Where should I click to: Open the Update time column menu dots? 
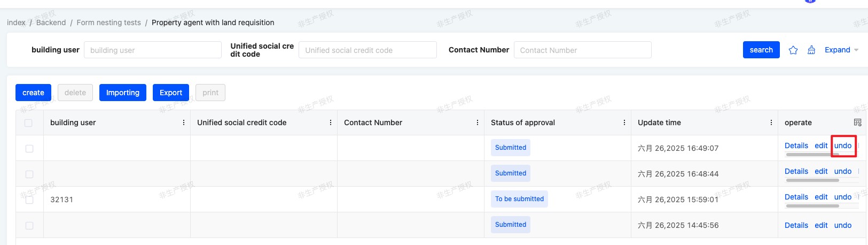(771, 122)
